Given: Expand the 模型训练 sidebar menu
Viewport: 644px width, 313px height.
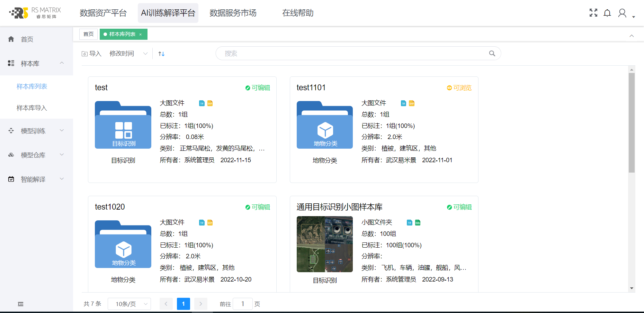Looking at the screenshot, I should pyautogui.click(x=36, y=131).
